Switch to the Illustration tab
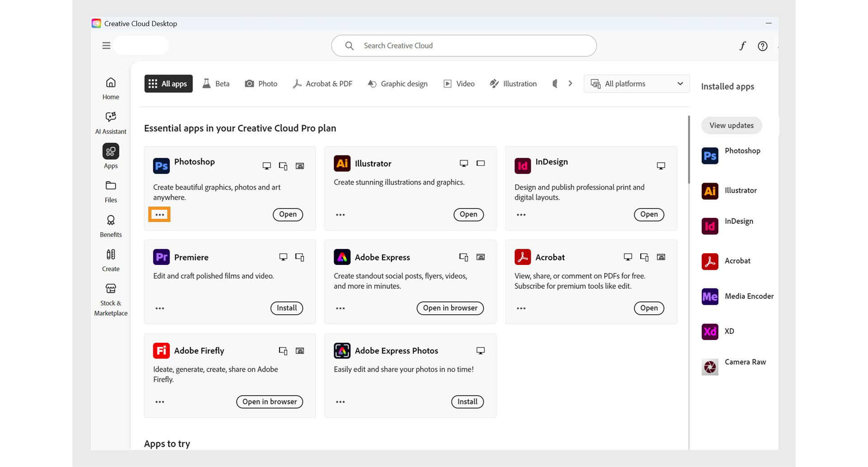The image size is (868, 467). pos(513,84)
